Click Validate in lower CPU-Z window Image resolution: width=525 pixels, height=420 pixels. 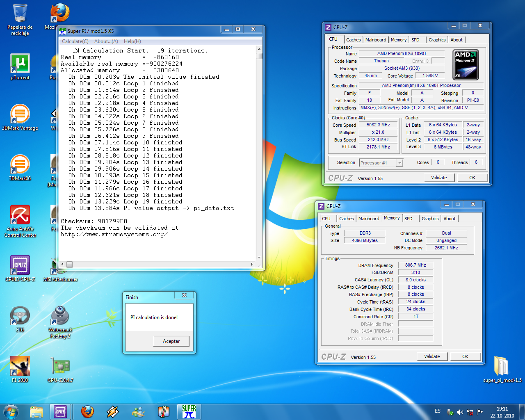coord(432,356)
